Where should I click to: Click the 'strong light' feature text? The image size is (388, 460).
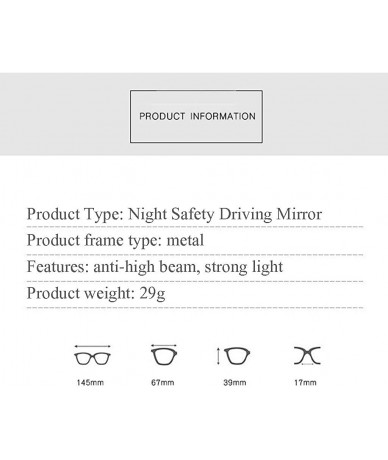click(x=244, y=267)
